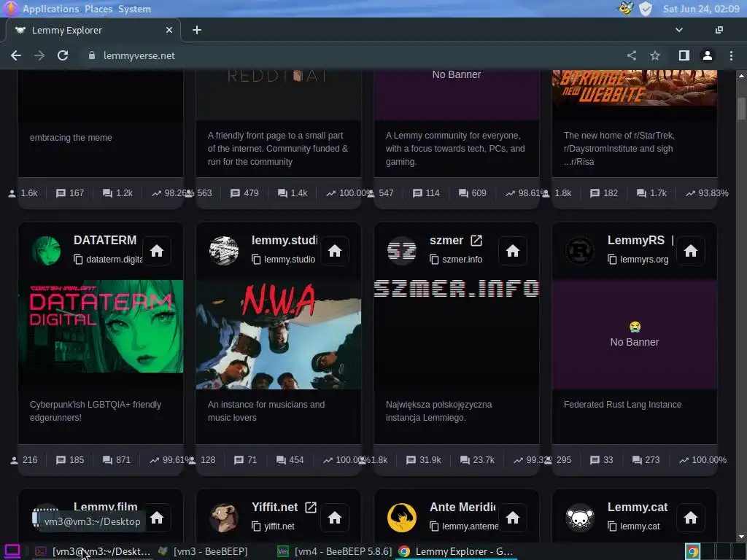Click the SZMER.INFO banner image
Image resolution: width=747 pixels, height=560 pixels.
tap(457, 289)
